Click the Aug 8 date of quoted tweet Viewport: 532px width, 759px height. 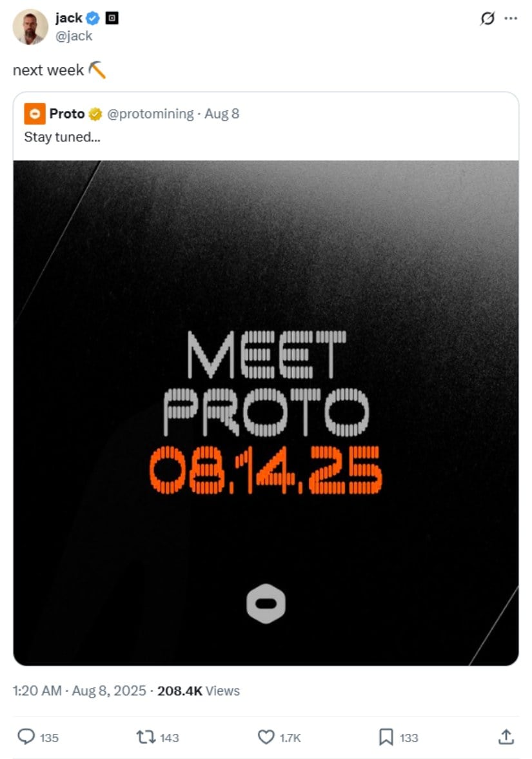click(x=222, y=114)
